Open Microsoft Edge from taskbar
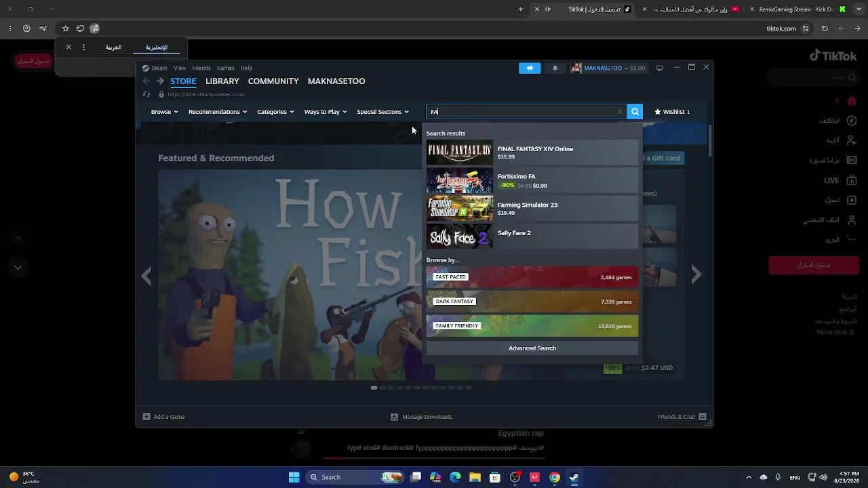Viewport: 868px width, 488px height. (x=455, y=477)
